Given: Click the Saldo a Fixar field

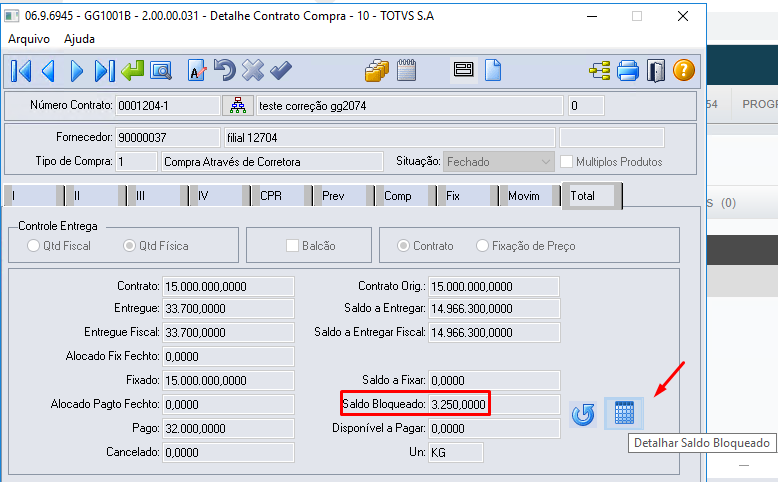Looking at the screenshot, I should click(x=494, y=381).
